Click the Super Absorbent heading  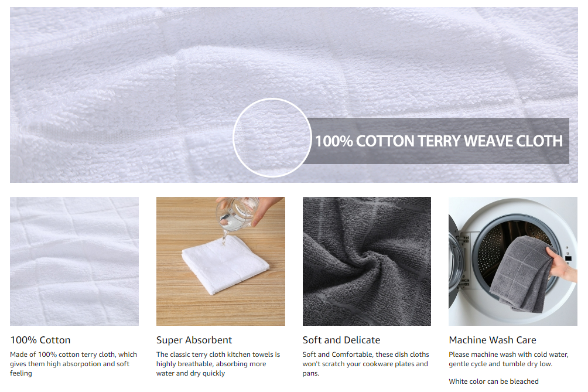click(x=194, y=340)
